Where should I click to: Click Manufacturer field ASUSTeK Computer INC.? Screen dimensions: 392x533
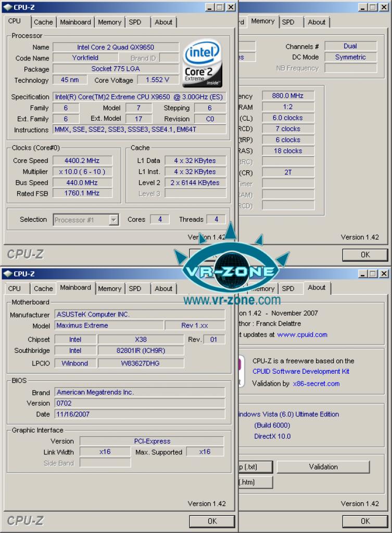point(140,314)
